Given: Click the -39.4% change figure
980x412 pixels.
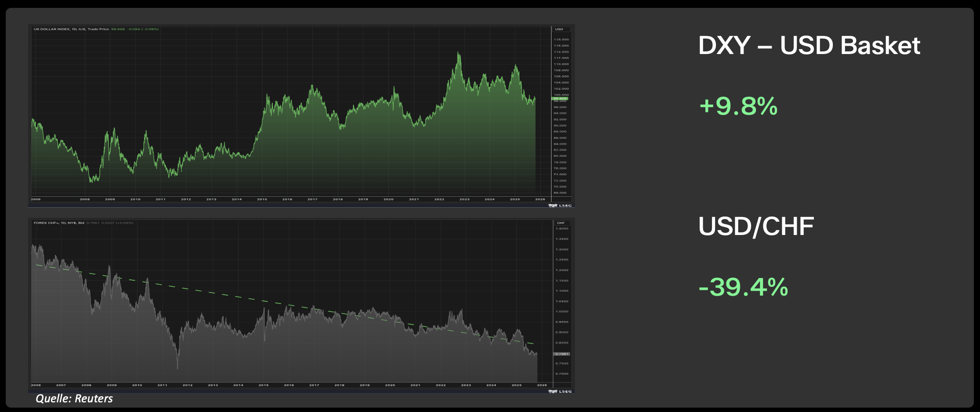Looking at the screenshot, I should (743, 287).
